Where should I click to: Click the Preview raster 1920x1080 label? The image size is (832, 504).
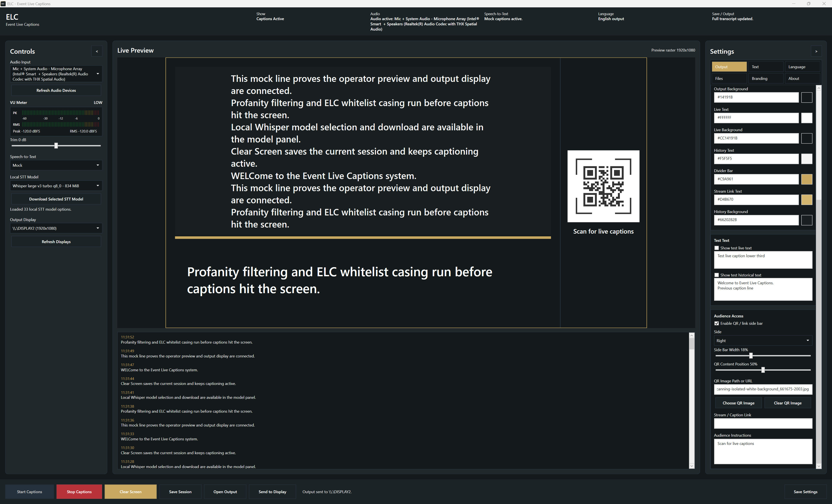pos(673,50)
